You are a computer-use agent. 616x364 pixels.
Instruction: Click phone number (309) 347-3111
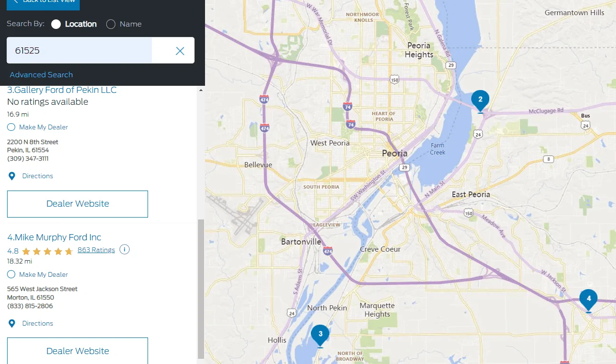point(28,159)
